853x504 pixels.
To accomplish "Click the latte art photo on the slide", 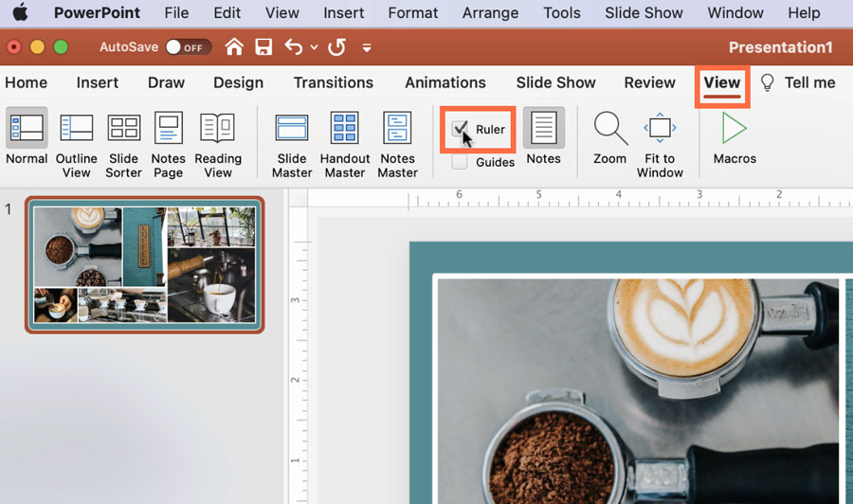I will pos(638,391).
